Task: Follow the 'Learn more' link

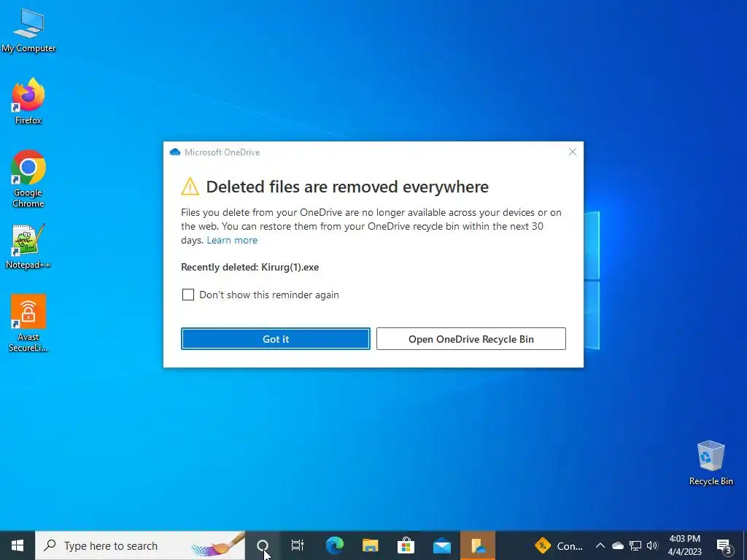Action: click(232, 240)
